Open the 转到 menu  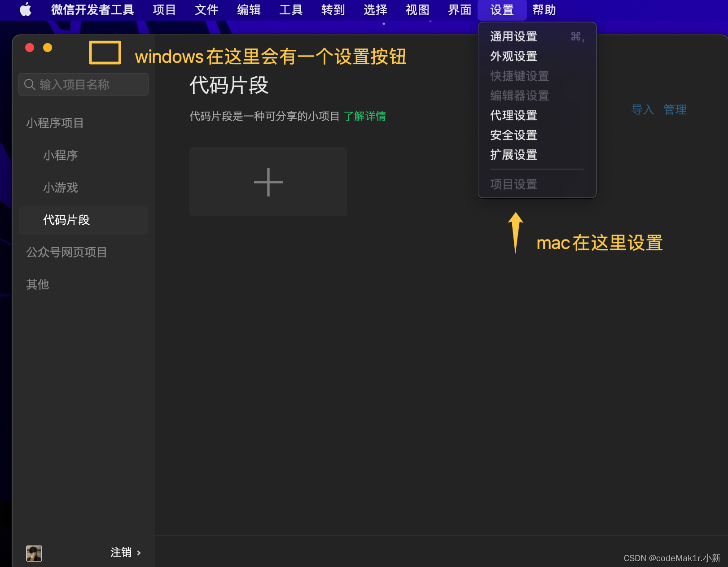333,9
